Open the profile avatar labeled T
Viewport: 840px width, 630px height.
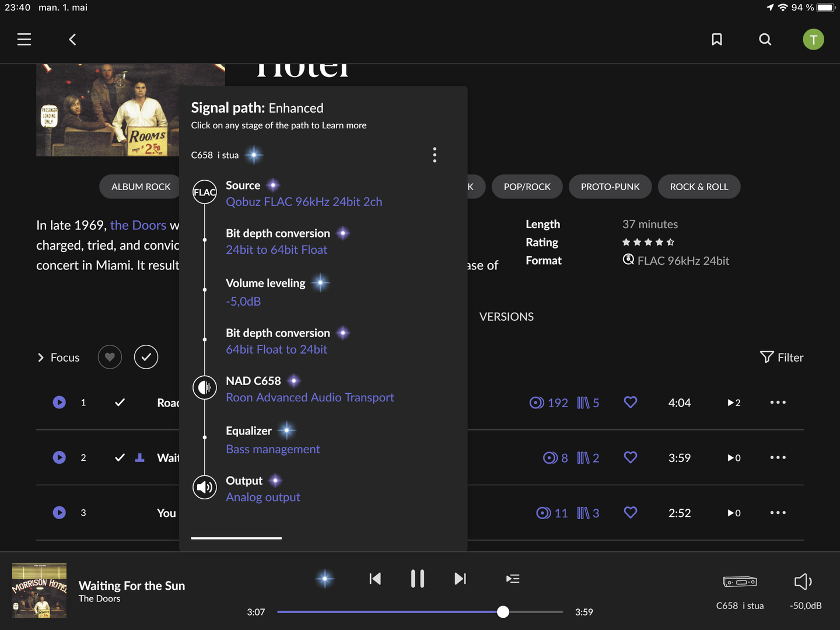813,39
